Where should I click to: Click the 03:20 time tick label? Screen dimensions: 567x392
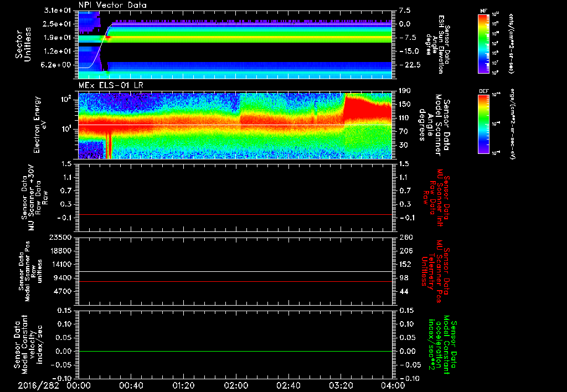pos(341,385)
